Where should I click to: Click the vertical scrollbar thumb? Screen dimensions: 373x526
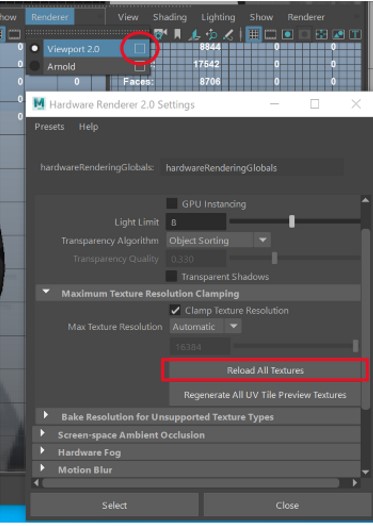[x=366, y=319]
